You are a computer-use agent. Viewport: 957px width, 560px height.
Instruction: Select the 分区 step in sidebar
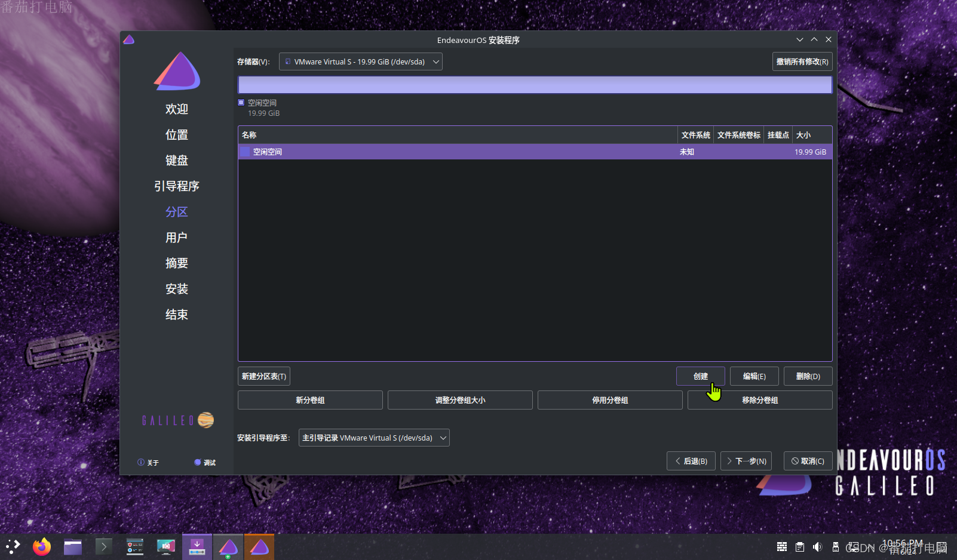(177, 212)
